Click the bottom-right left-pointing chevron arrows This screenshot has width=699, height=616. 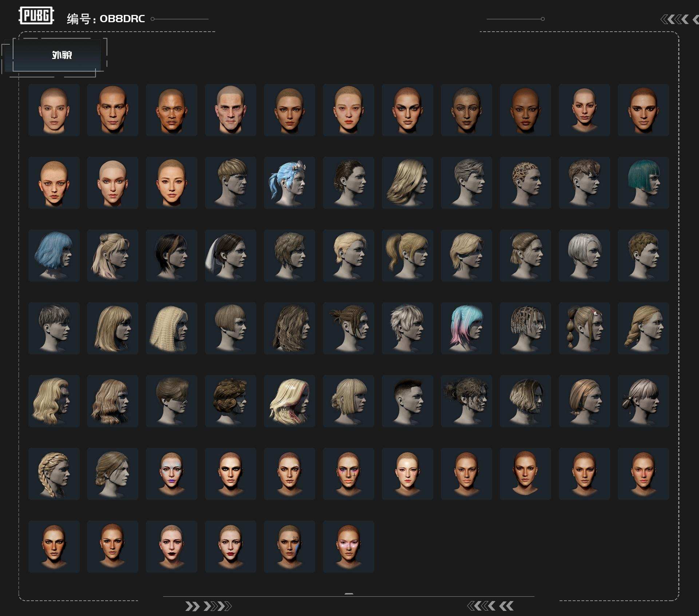[x=490, y=606]
